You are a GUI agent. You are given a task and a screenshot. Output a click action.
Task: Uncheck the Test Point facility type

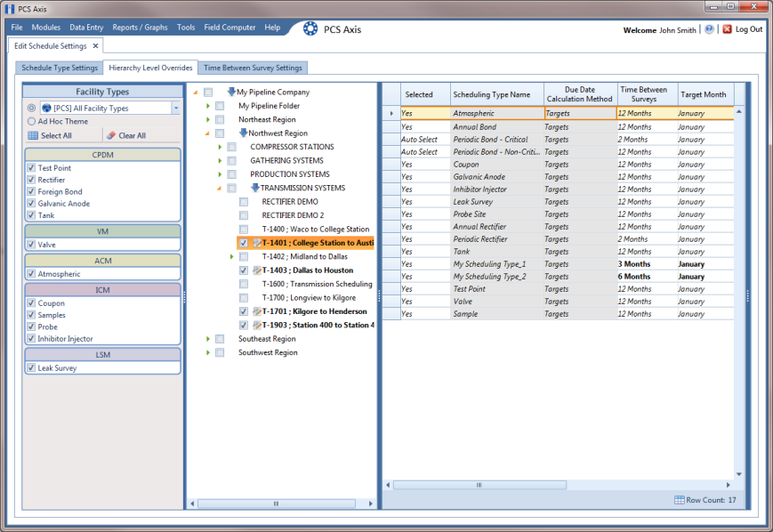[x=31, y=167]
